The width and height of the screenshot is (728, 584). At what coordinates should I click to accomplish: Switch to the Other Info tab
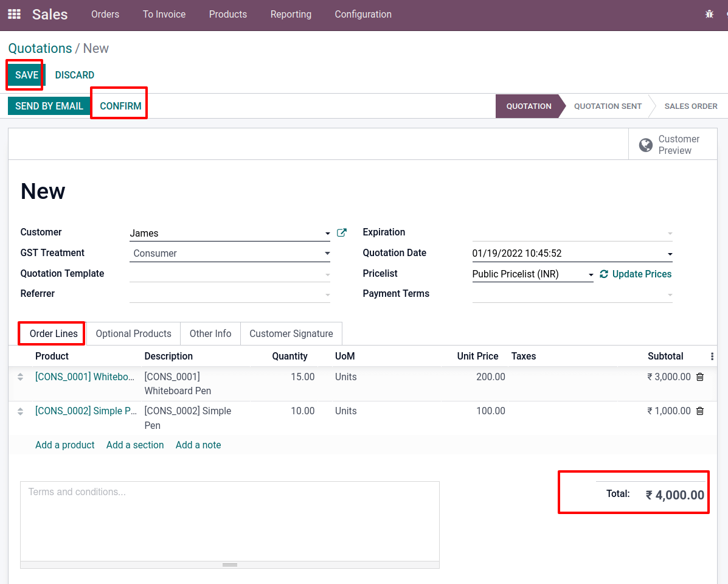coord(210,334)
